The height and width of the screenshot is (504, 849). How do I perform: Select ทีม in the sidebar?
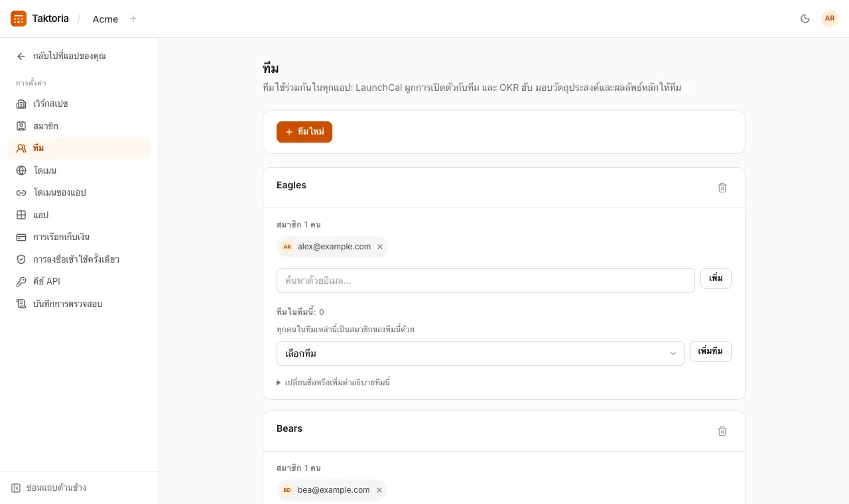(x=80, y=148)
